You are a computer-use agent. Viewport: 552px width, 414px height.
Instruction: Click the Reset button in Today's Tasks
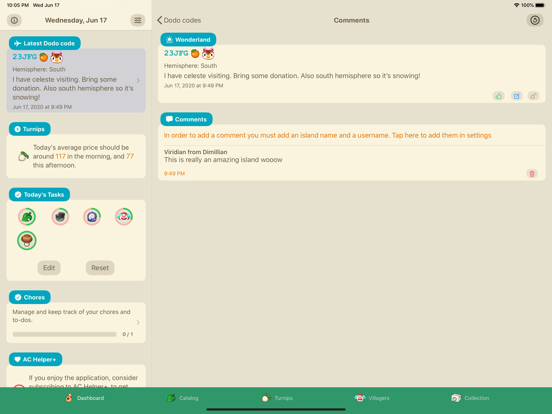[x=100, y=268]
